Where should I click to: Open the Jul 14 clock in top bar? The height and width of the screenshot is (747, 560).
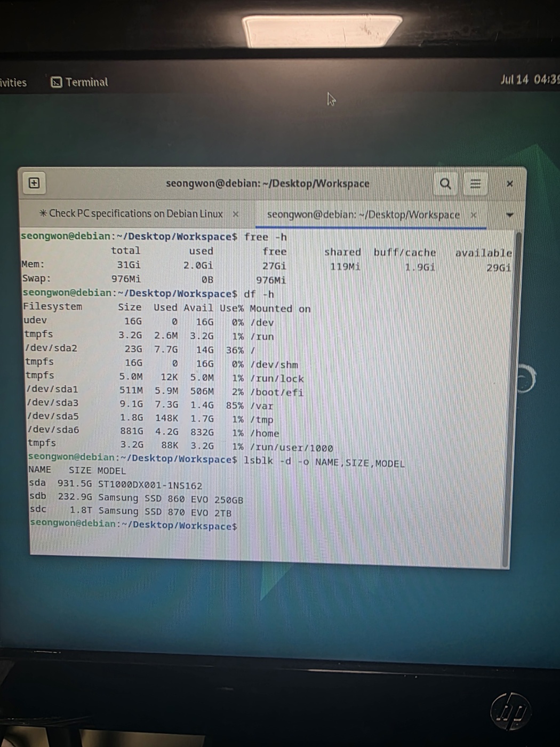pyautogui.click(x=530, y=80)
